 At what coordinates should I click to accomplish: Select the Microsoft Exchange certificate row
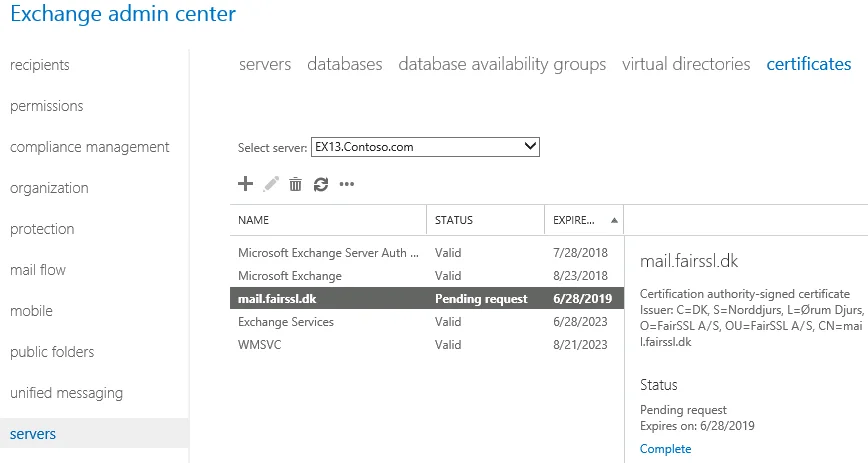[427, 276]
